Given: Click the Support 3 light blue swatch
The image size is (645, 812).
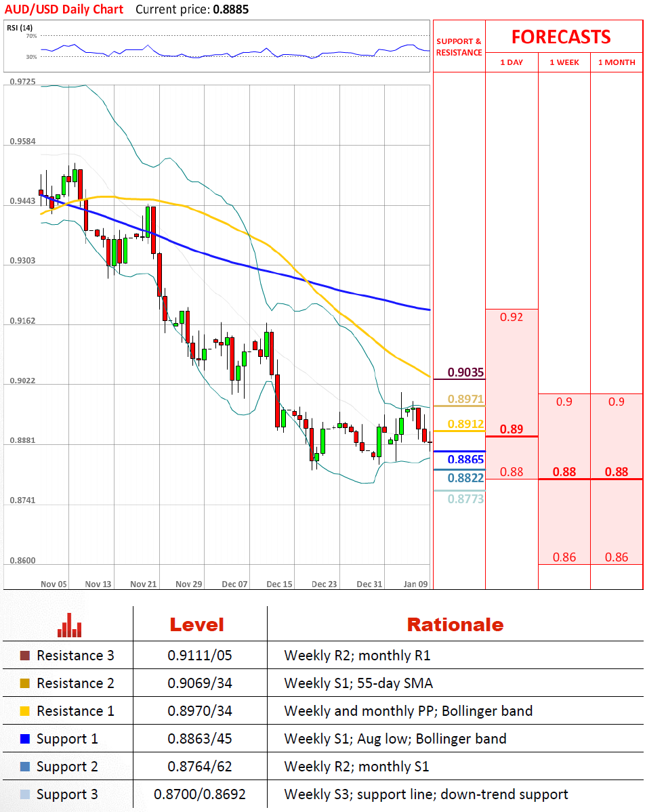Looking at the screenshot, I should 25,794.
